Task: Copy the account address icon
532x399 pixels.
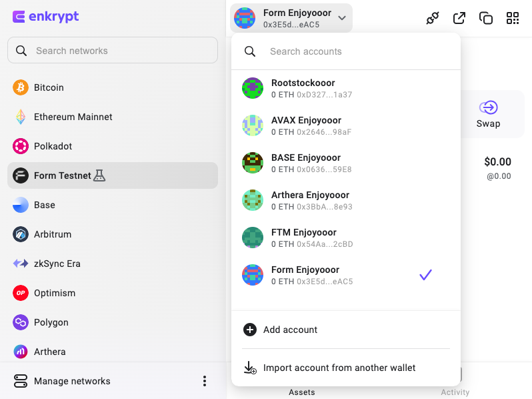Action: [486, 18]
